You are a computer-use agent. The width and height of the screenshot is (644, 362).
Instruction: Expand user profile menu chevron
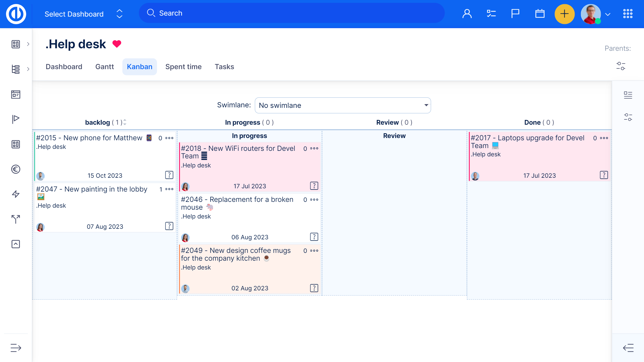tap(608, 14)
